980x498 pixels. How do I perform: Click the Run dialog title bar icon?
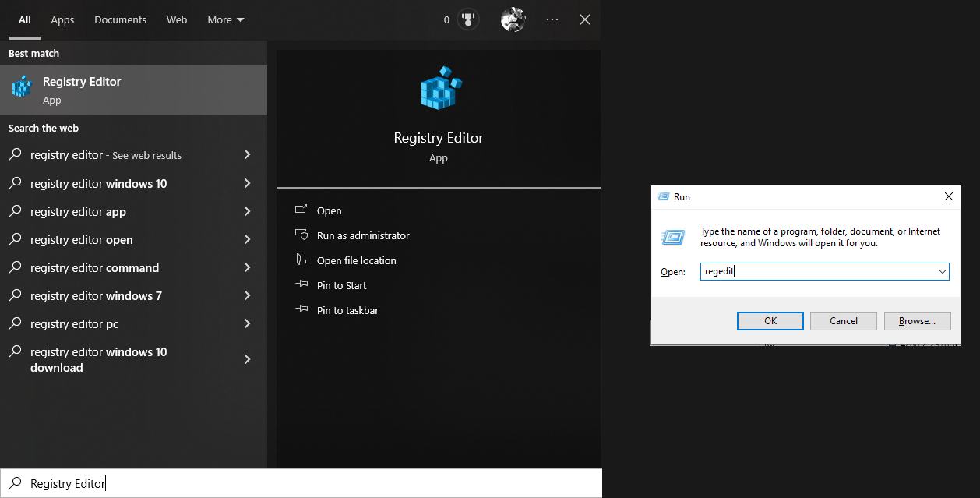click(x=663, y=197)
